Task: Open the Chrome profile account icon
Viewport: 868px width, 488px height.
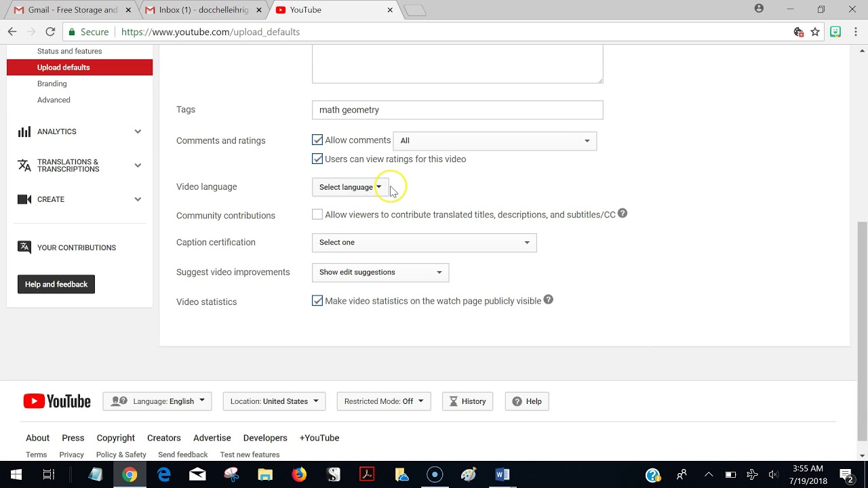Action: pos(759,9)
